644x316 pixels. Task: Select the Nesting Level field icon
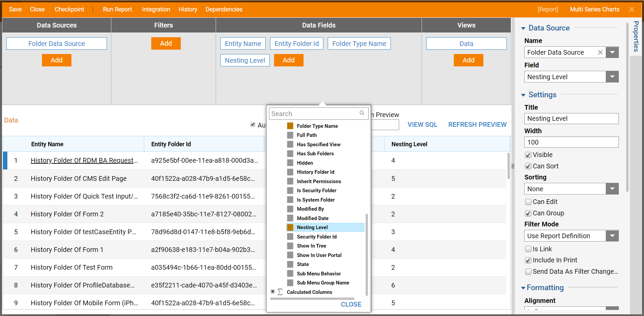click(290, 227)
